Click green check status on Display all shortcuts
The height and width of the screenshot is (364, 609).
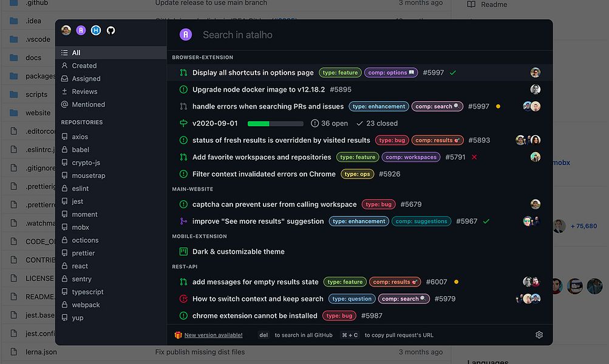coord(453,73)
